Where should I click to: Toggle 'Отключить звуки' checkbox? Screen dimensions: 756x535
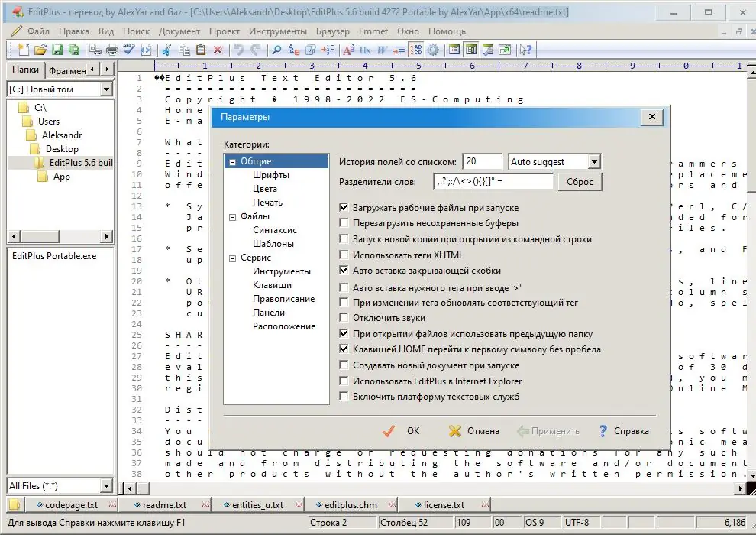344,318
